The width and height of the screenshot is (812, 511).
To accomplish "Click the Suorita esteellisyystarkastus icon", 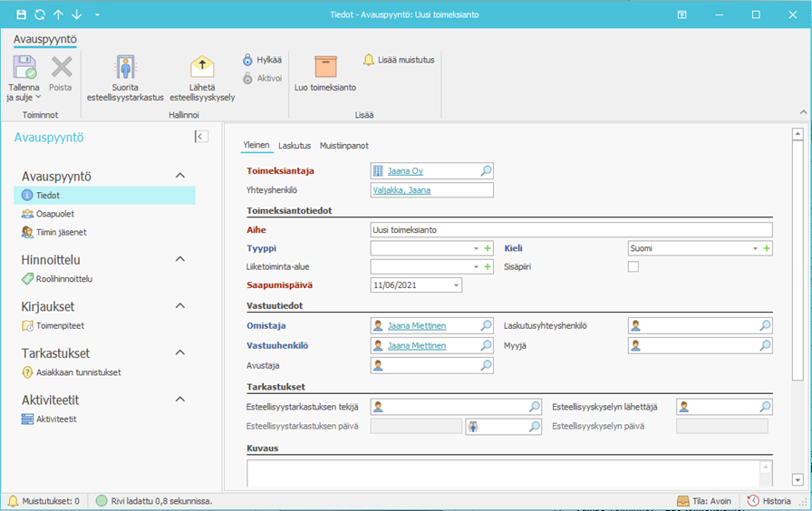I will (x=125, y=67).
